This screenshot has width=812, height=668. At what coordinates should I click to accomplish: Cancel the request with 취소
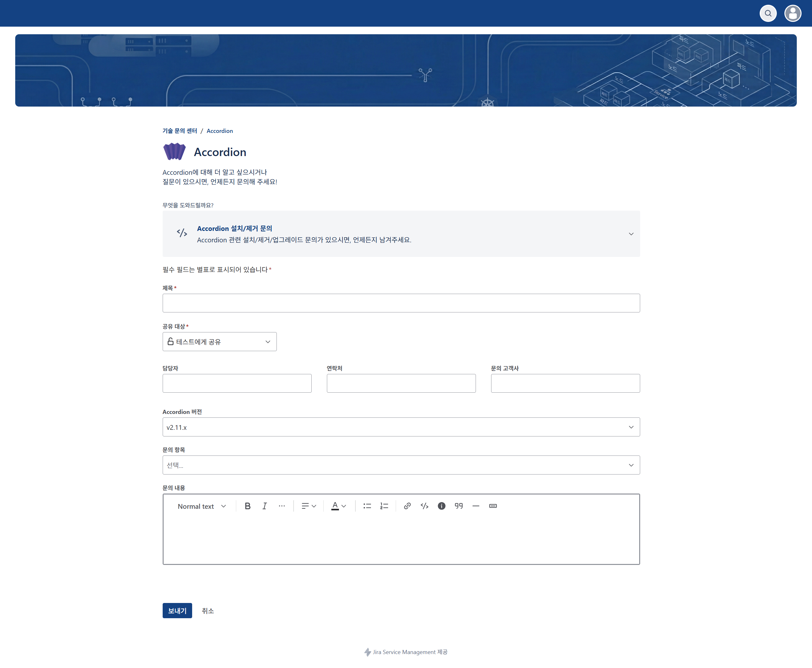click(x=208, y=611)
